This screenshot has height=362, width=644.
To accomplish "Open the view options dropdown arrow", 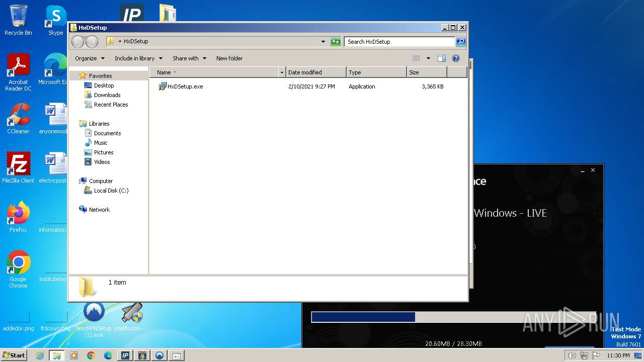I will click(x=428, y=58).
